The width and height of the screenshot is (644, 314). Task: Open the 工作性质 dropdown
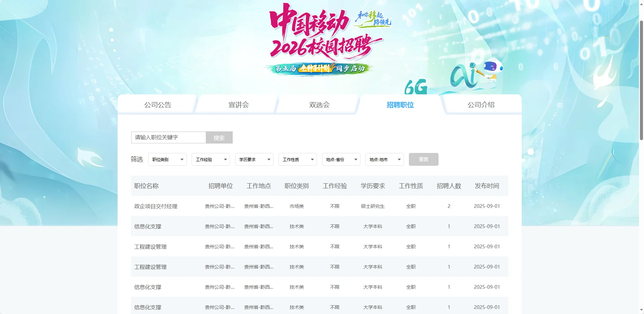298,159
